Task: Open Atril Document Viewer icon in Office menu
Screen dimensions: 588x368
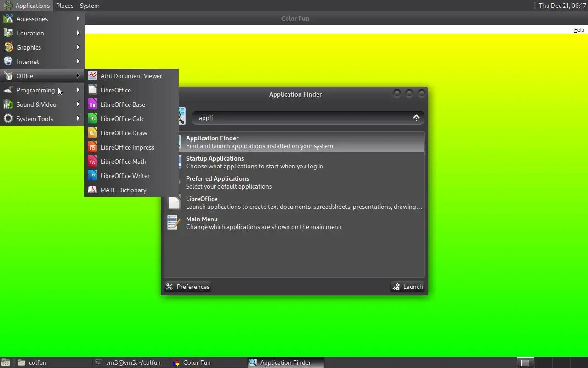Action: (x=92, y=76)
